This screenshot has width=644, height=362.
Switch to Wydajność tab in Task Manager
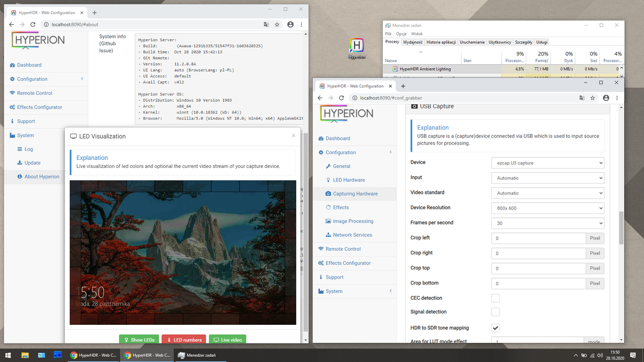[413, 42]
